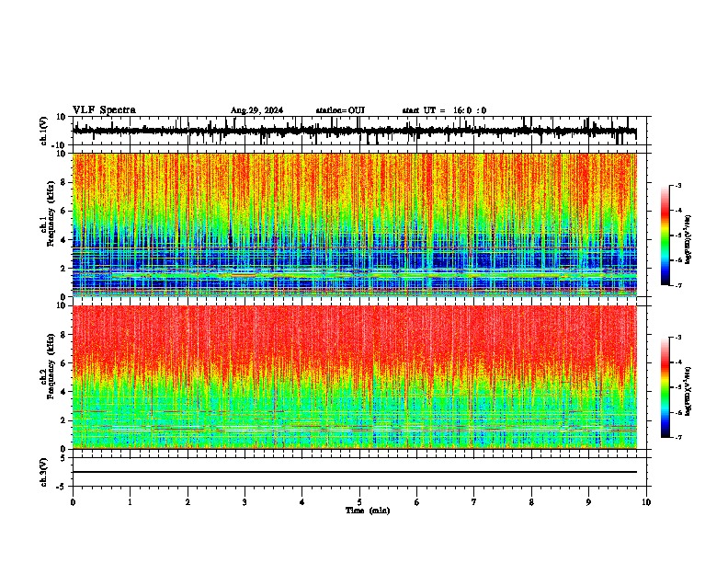728x563 pixels.
Task: Click the 8 kHz tick on ch.2 frequency axis
Action: pyautogui.click(x=64, y=335)
